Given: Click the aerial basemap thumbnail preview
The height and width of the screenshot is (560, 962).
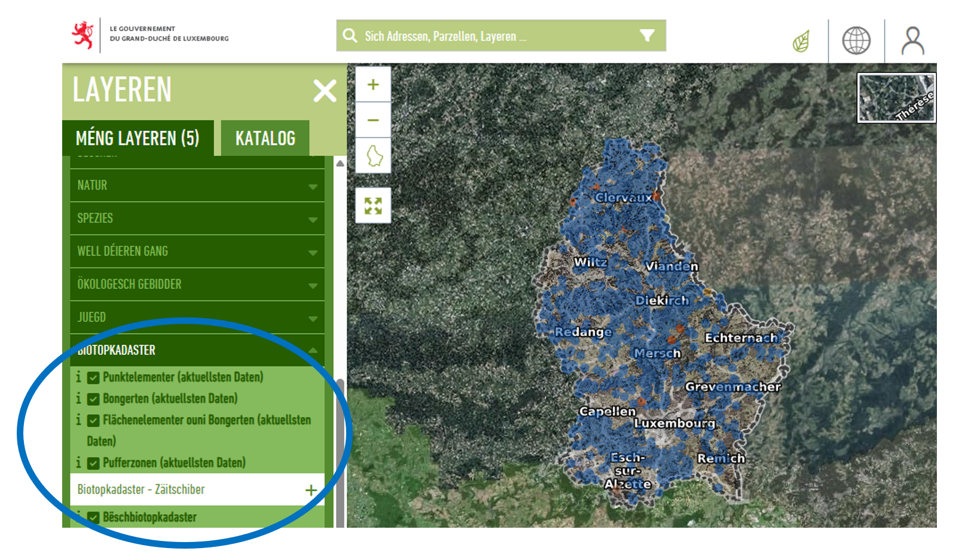Looking at the screenshot, I should (x=896, y=98).
